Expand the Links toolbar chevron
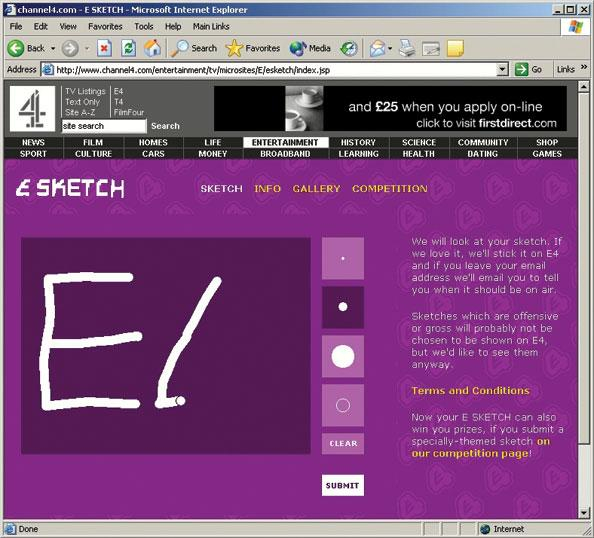This screenshot has width=594, height=538. click(584, 67)
